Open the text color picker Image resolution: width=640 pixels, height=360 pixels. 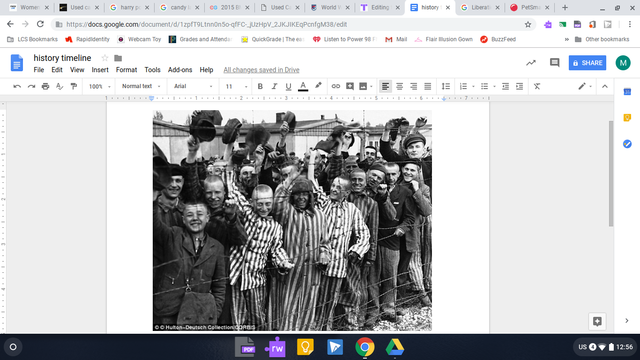tap(303, 87)
